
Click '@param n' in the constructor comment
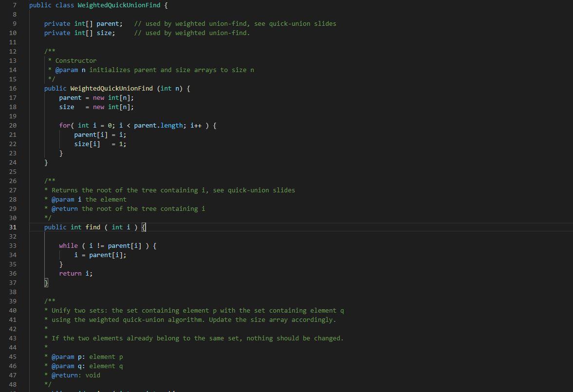(70, 70)
